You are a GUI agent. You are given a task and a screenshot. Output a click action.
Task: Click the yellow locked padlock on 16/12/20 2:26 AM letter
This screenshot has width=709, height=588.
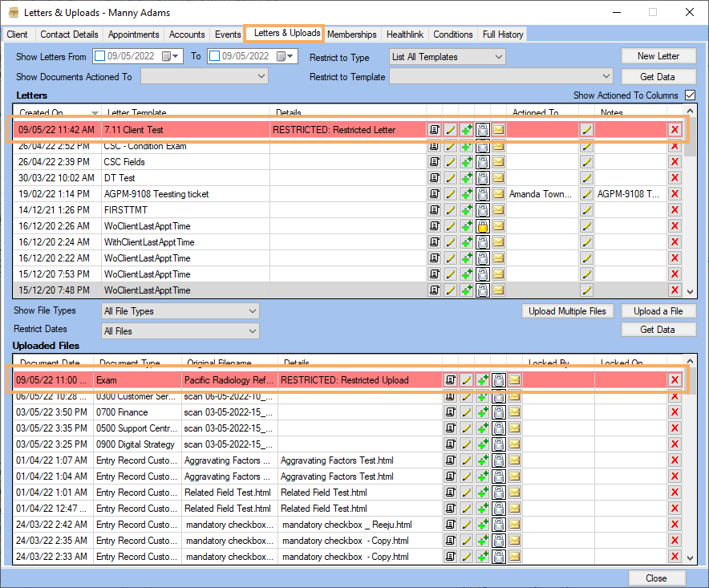[483, 226]
